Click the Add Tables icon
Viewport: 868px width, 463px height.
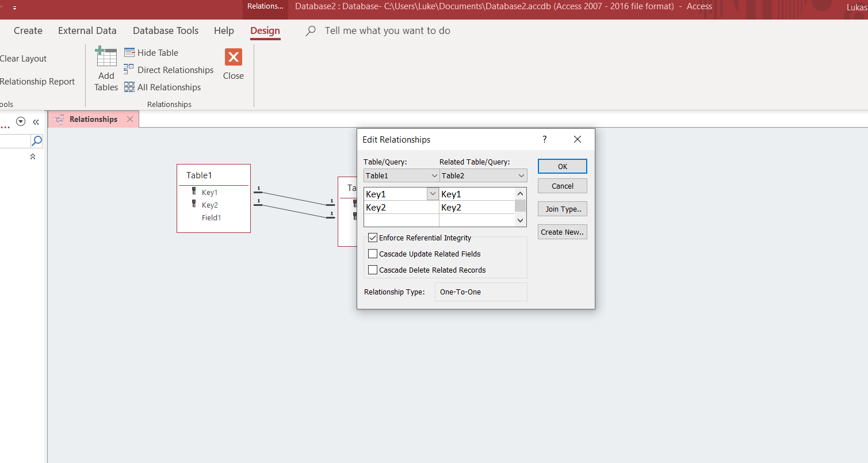click(106, 58)
